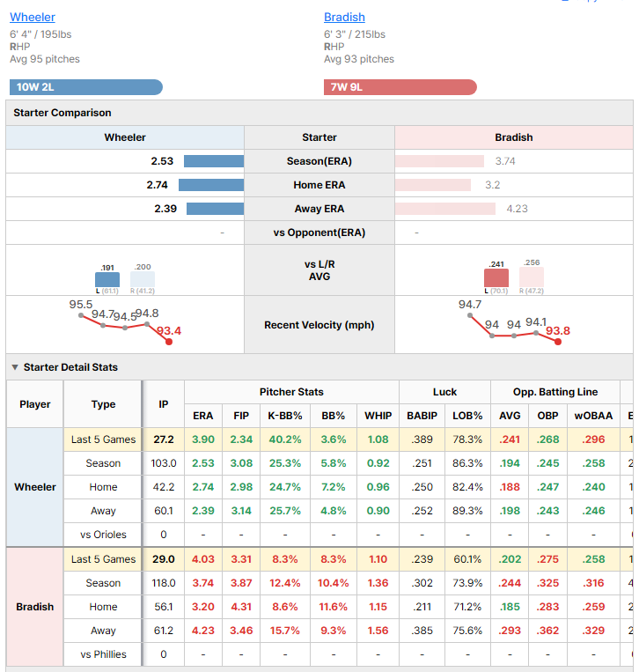Screen dimensions: 639x672
Task: Click the ERA column header
Action: 203,416
